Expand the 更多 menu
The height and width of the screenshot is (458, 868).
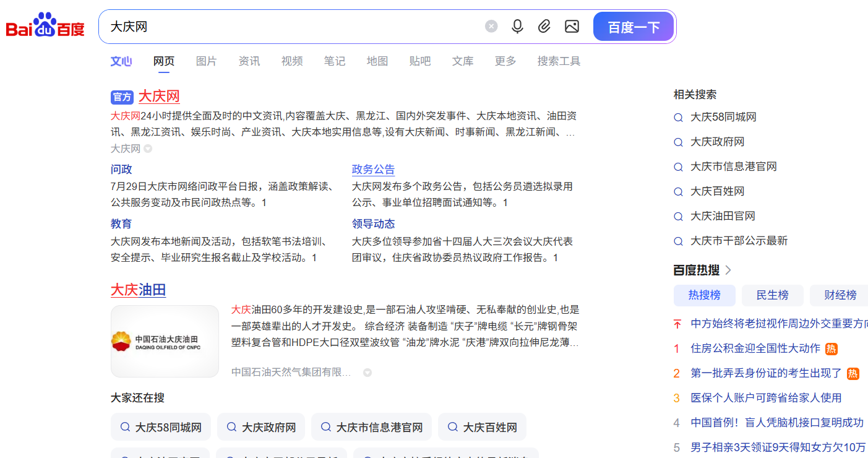(x=505, y=61)
